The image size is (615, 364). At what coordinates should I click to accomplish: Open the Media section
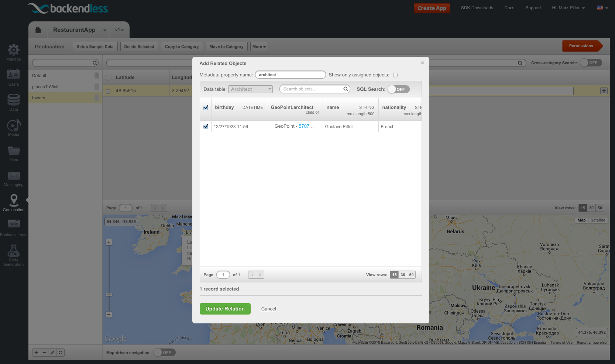[x=14, y=128]
